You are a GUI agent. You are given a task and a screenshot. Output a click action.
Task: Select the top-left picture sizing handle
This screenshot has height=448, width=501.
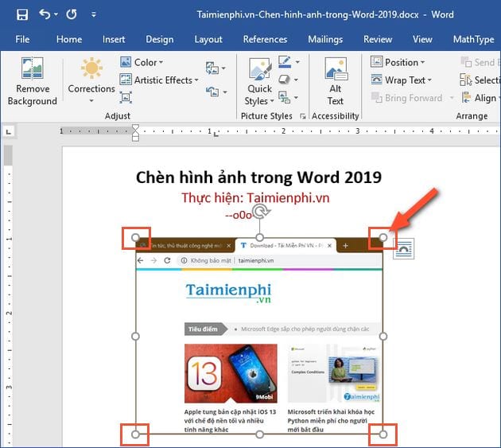(x=135, y=238)
